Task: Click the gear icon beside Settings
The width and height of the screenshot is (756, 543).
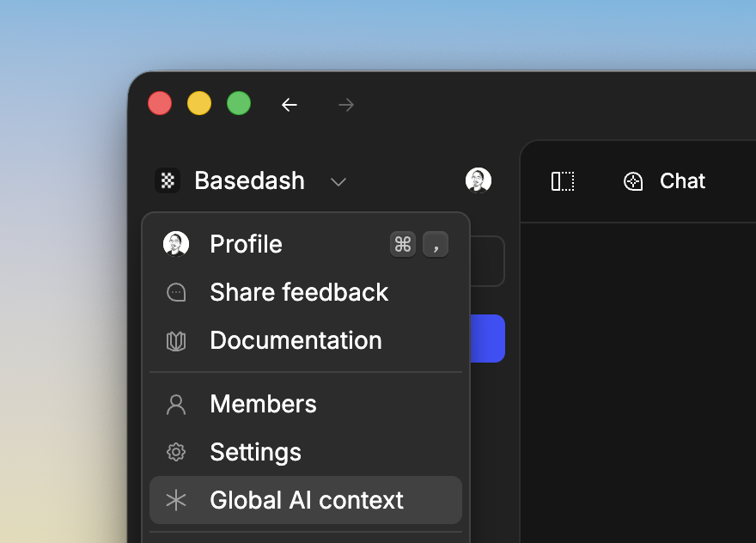Action: (176, 452)
